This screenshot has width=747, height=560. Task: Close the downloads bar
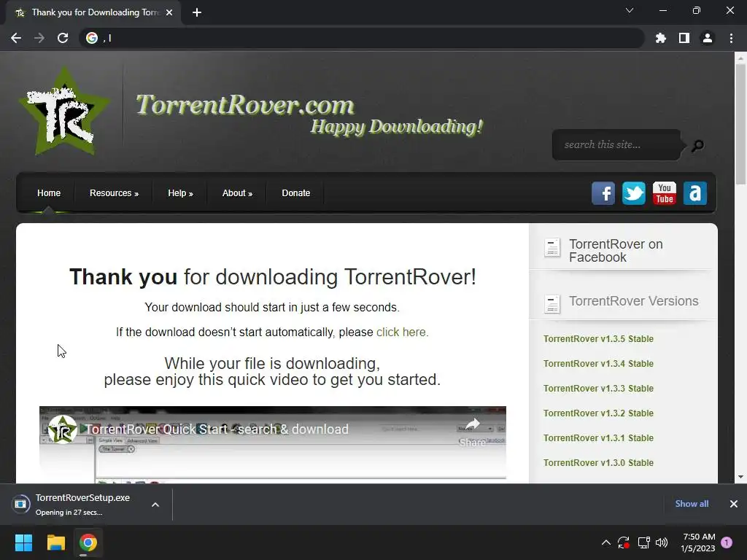[x=734, y=504]
